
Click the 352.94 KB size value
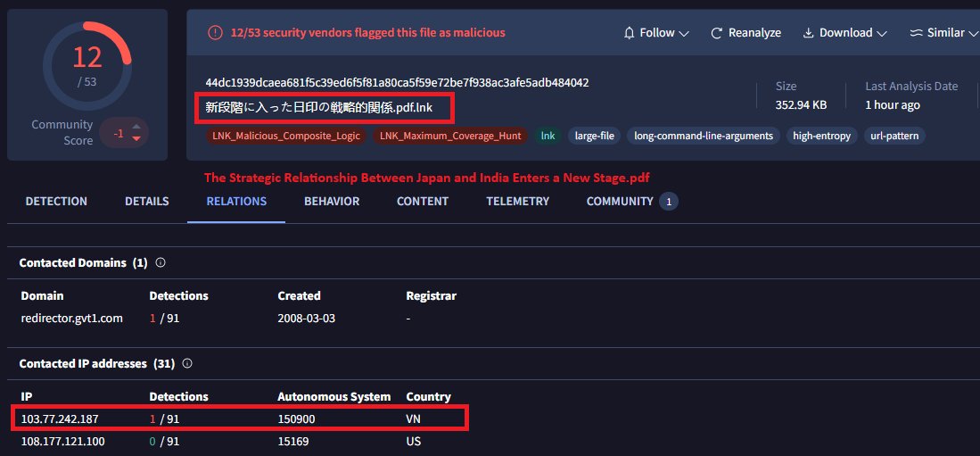[x=801, y=105]
